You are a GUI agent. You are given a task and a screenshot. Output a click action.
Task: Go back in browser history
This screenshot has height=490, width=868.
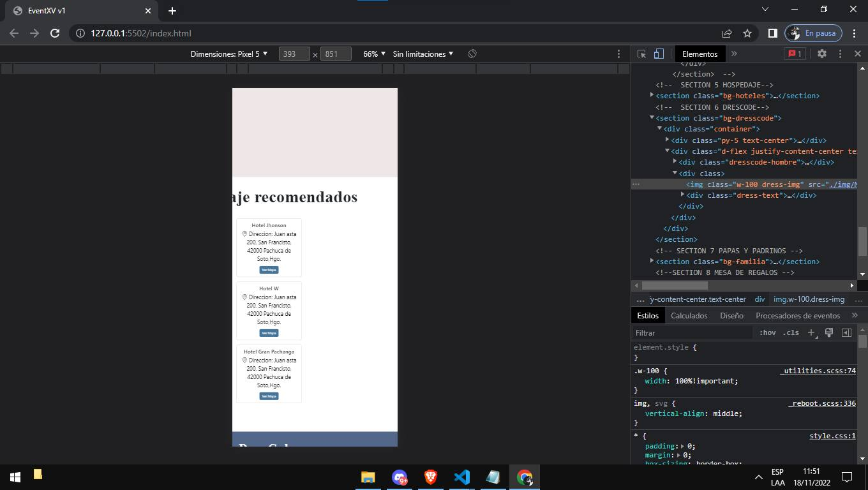click(14, 33)
